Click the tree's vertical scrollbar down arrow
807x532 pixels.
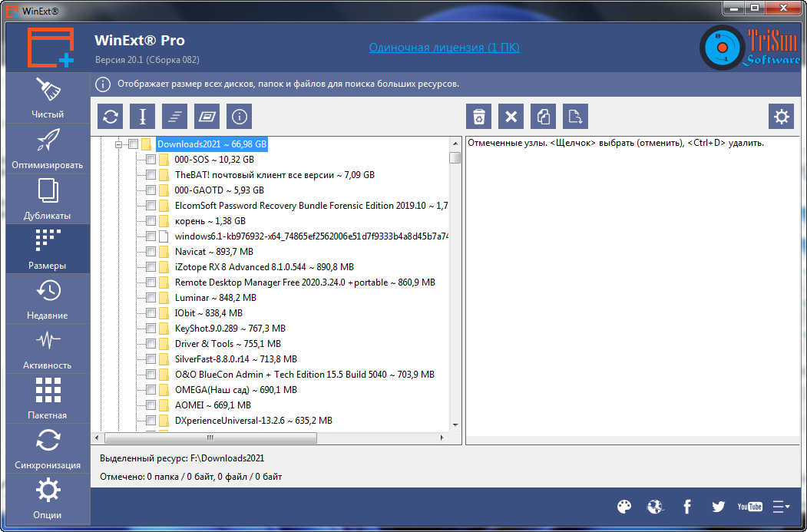455,425
